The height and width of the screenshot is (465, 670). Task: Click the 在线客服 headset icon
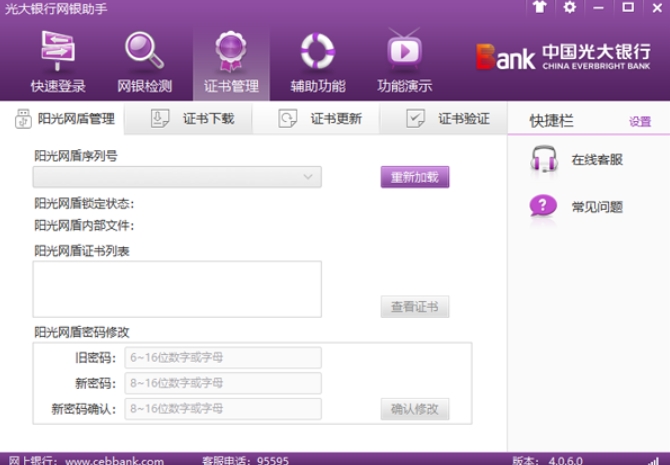tap(544, 159)
